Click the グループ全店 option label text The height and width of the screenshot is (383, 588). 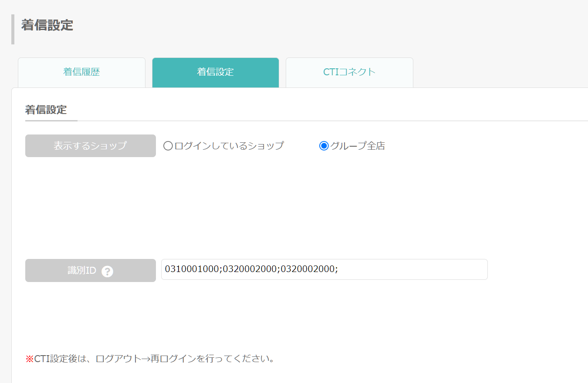357,146
